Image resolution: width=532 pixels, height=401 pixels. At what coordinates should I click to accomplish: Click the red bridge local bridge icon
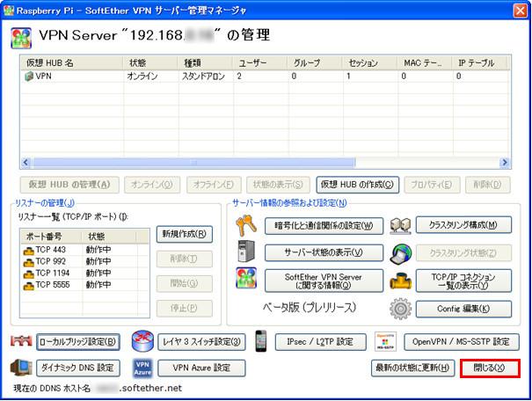(x=21, y=341)
